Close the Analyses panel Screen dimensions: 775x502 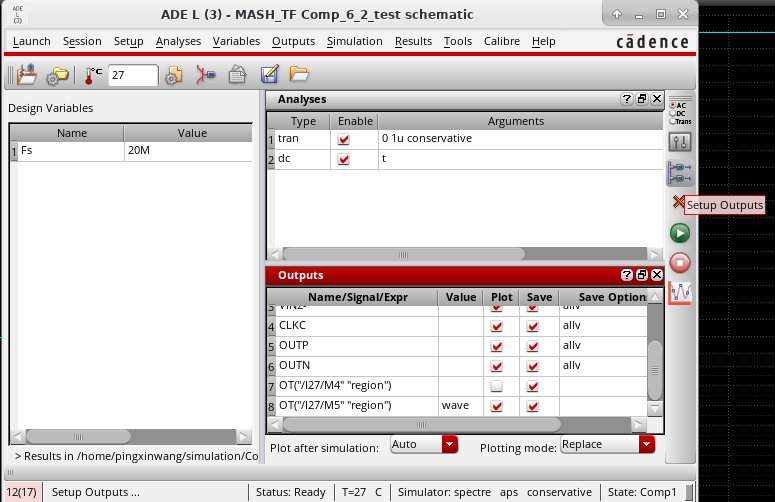tap(656, 99)
